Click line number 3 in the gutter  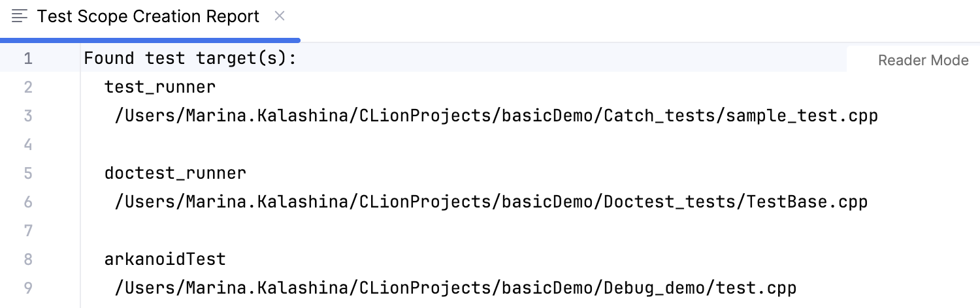28,116
